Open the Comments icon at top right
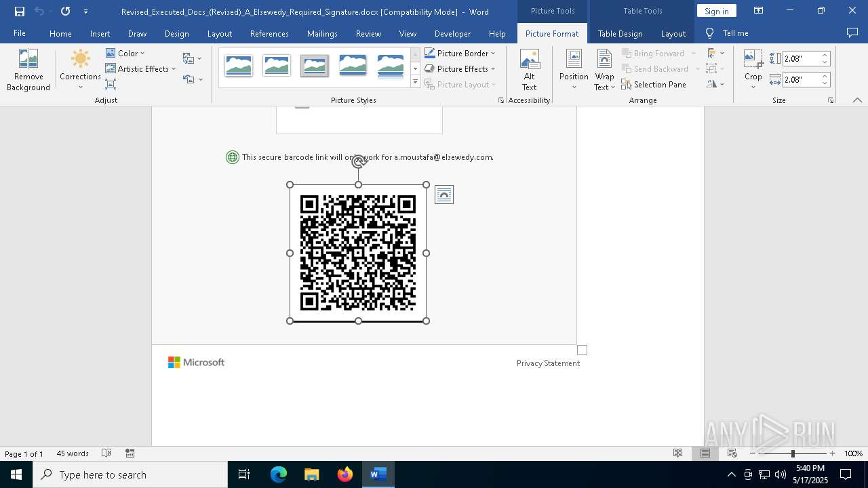Image resolution: width=868 pixels, height=488 pixels. (x=852, y=33)
